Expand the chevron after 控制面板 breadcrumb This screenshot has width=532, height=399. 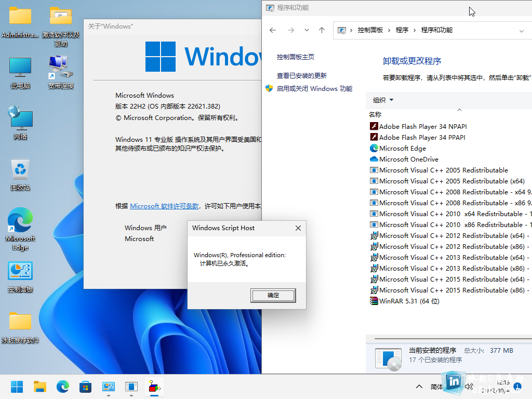[x=389, y=30]
